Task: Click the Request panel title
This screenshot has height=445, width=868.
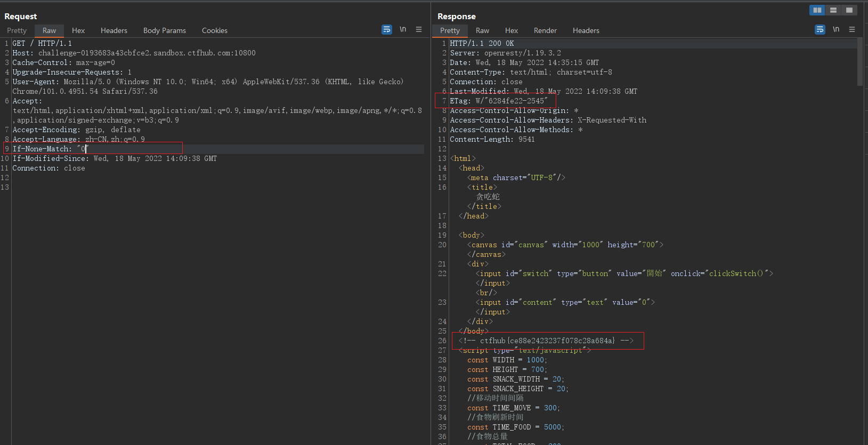Action: 21,17
